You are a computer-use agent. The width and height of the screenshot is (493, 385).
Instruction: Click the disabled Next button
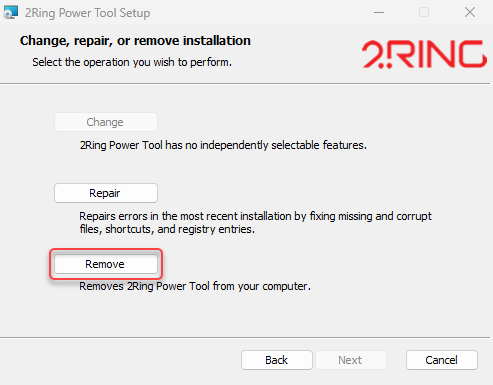click(351, 360)
